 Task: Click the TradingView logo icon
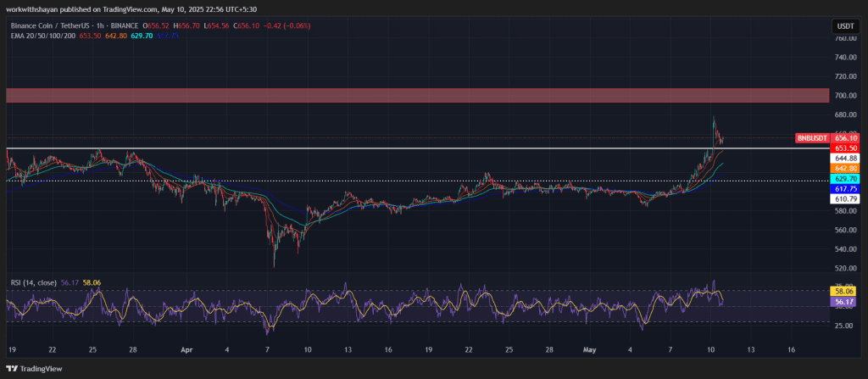click(10, 369)
